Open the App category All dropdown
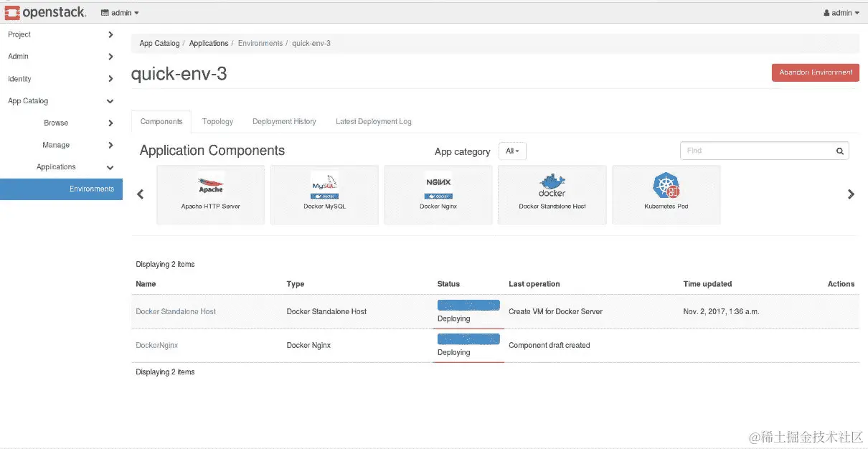The height and width of the screenshot is (449, 868). pos(513,151)
